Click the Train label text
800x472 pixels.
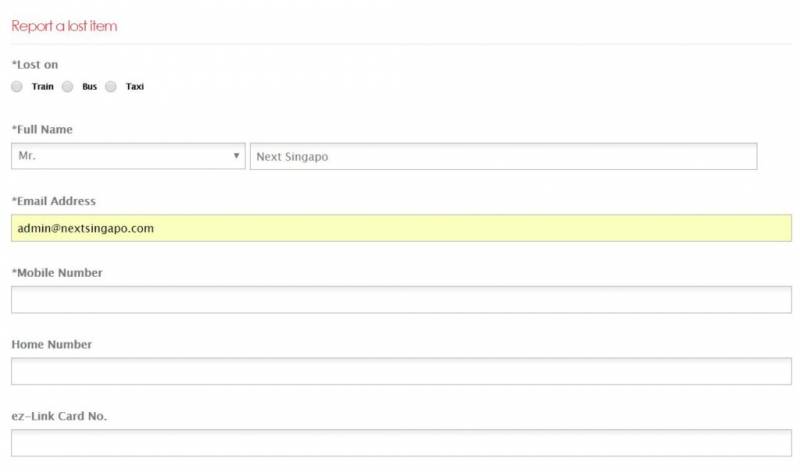coord(42,87)
